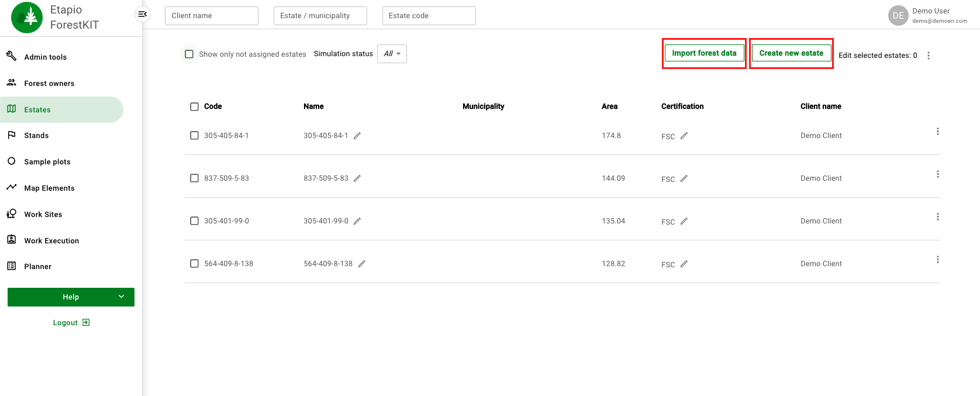Viewport: 980px width, 396px height.
Task: Click area value 128.82
Action: click(613, 263)
